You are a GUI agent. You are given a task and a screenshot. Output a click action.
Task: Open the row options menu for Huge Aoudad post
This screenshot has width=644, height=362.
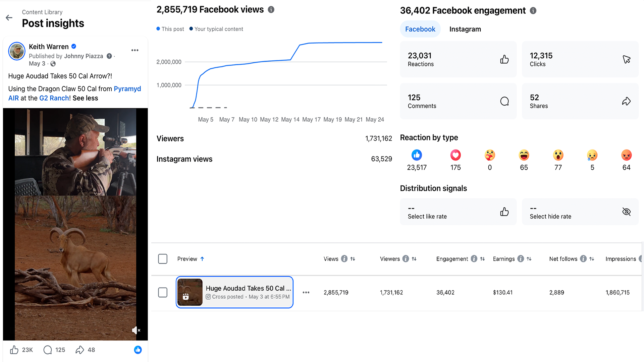click(306, 292)
